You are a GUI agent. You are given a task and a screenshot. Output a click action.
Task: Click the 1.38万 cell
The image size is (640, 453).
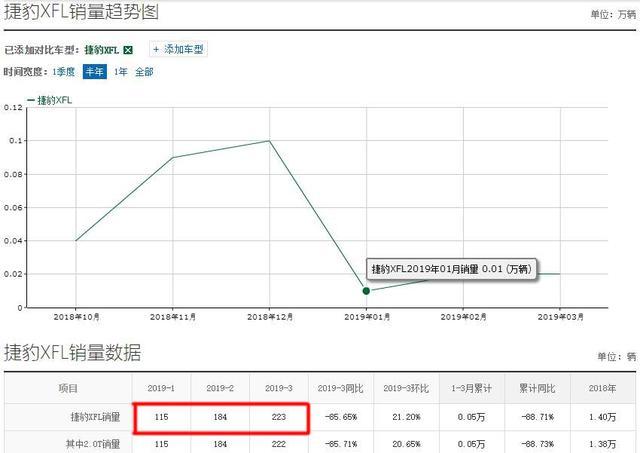(602, 444)
